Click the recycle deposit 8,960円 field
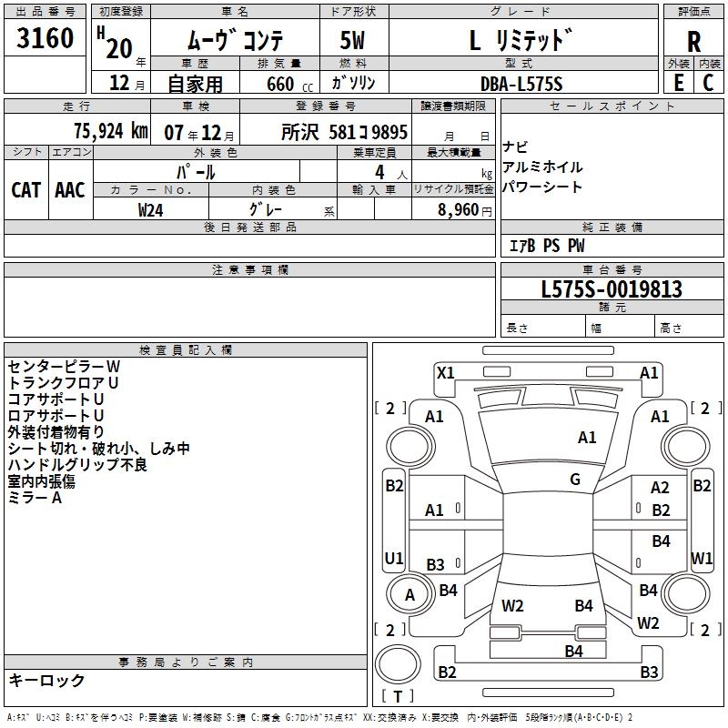 point(453,208)
